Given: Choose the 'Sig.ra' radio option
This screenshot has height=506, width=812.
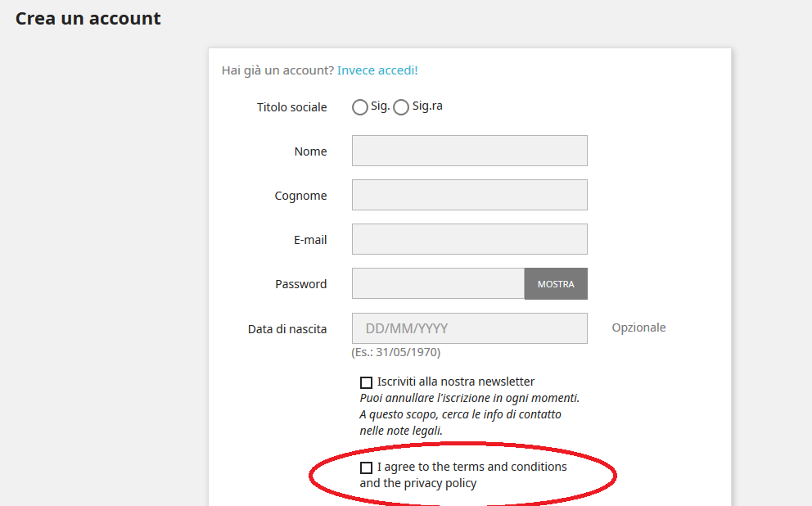Looking at the screenshot, I should [x=401, y=107].
